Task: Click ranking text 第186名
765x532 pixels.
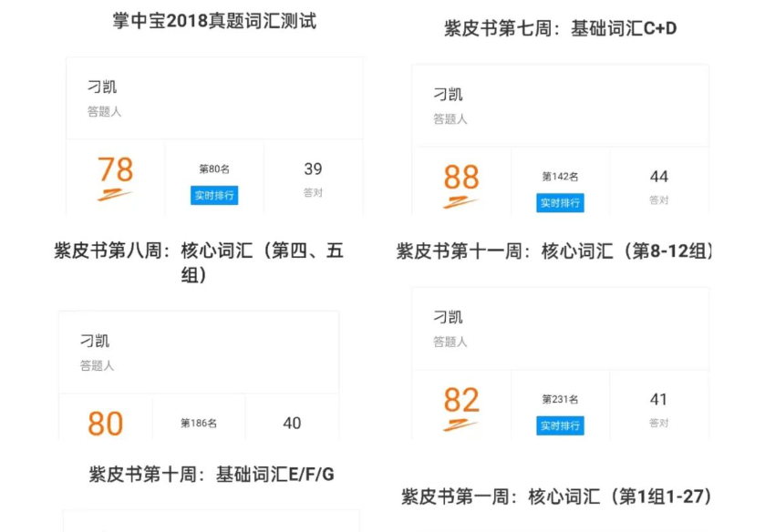Action: [199, 424]
